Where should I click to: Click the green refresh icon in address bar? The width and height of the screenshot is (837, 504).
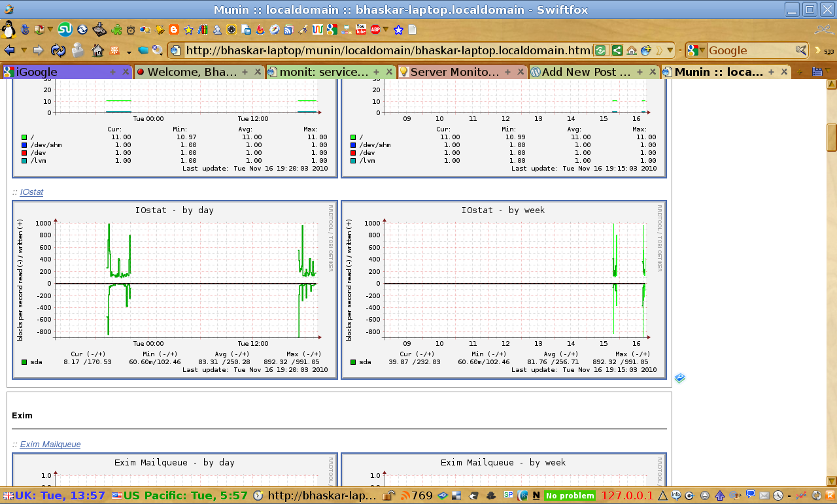(x=601, y=50)
